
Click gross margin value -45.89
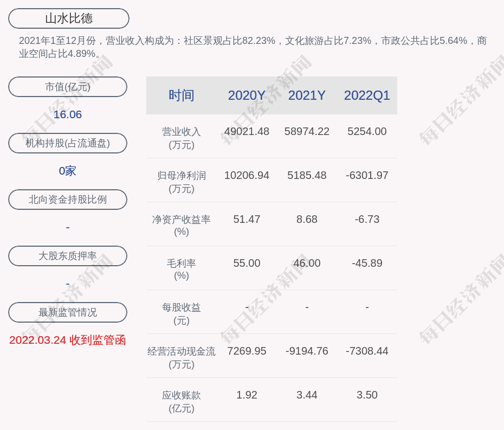367,263
